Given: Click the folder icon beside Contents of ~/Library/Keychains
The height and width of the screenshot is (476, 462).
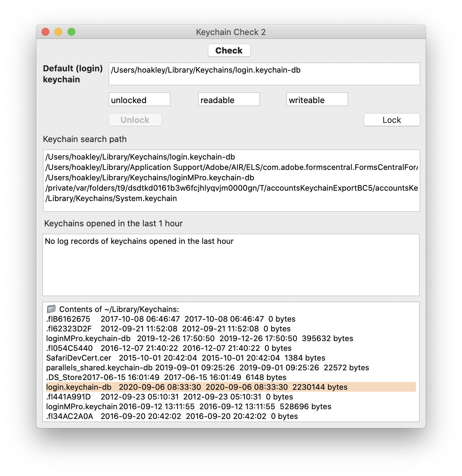Looking at the screenshot, I should pyautogui.click(x=51, y=309).
